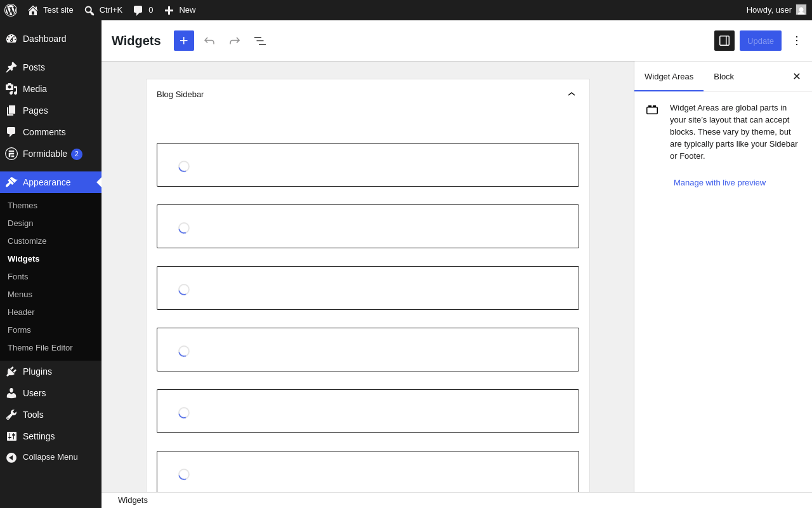
Task: Collapse the admin menu
Action: click(51, 457)
